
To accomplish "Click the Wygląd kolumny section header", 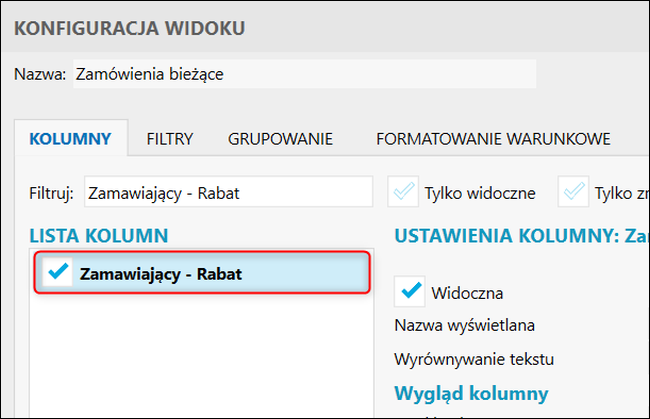I will pos(471,391).
